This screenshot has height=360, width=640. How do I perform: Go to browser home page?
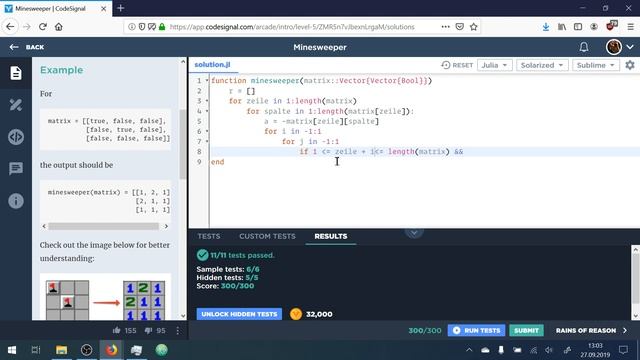[59, 27]
